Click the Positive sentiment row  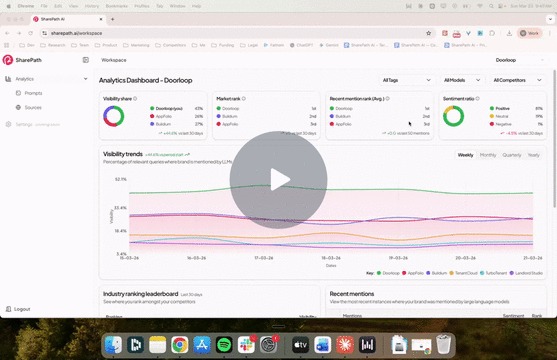pyautogui.click(x=516, y=108)
